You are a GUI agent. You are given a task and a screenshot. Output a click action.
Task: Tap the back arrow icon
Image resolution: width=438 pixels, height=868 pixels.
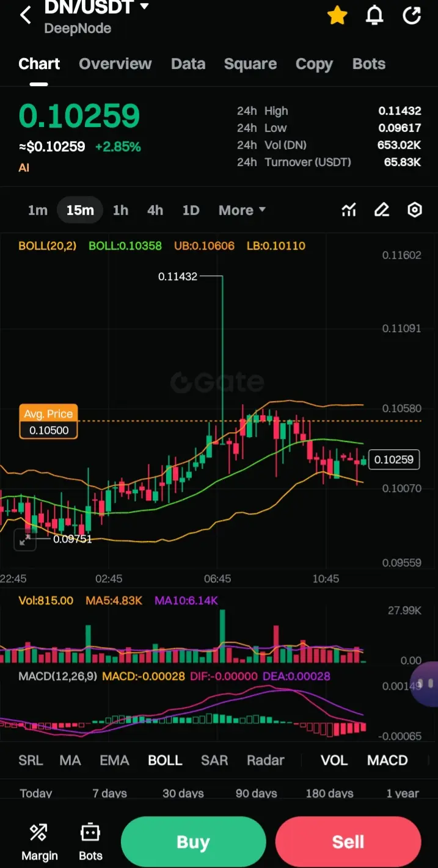point(25,15)
